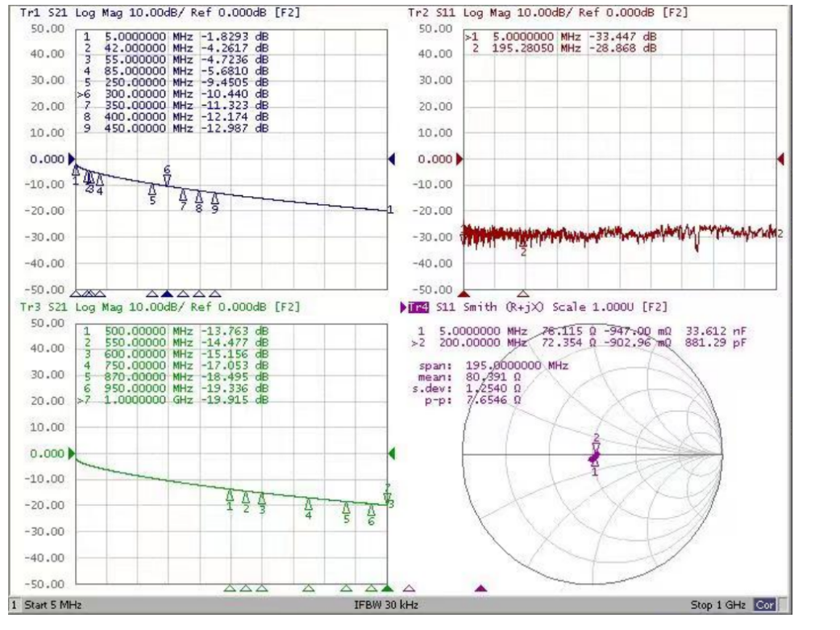Activate the Tr4 S11 Smith trace title

(x=538, y=307)
